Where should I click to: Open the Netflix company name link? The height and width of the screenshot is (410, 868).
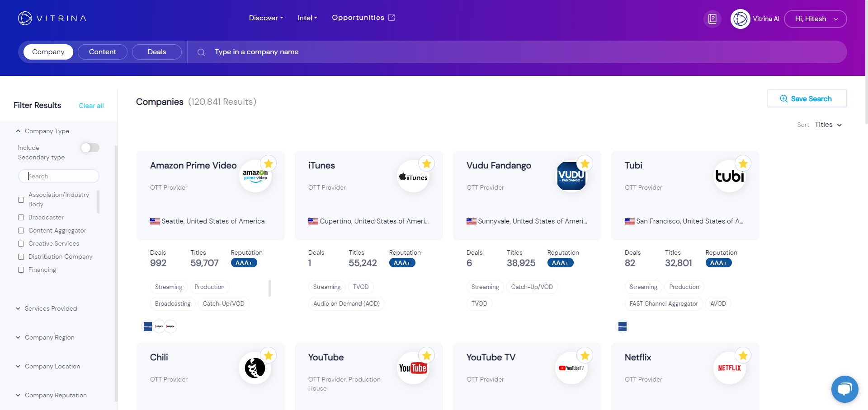[638, 357]
